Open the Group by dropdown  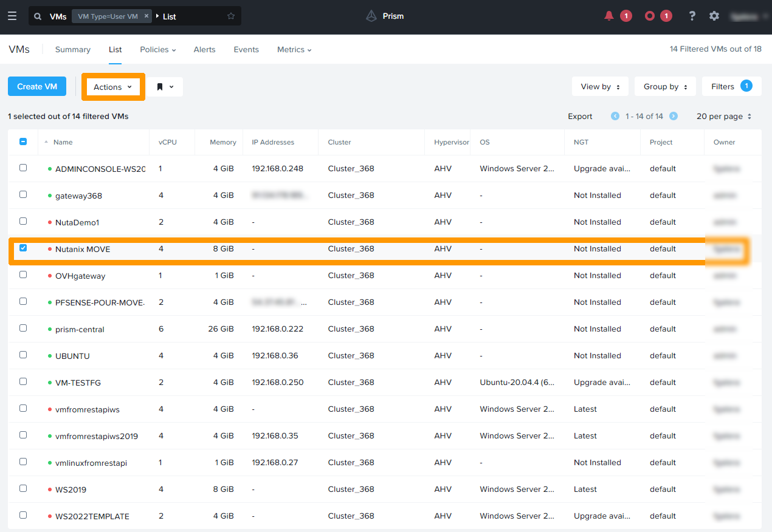coord(665,87)
